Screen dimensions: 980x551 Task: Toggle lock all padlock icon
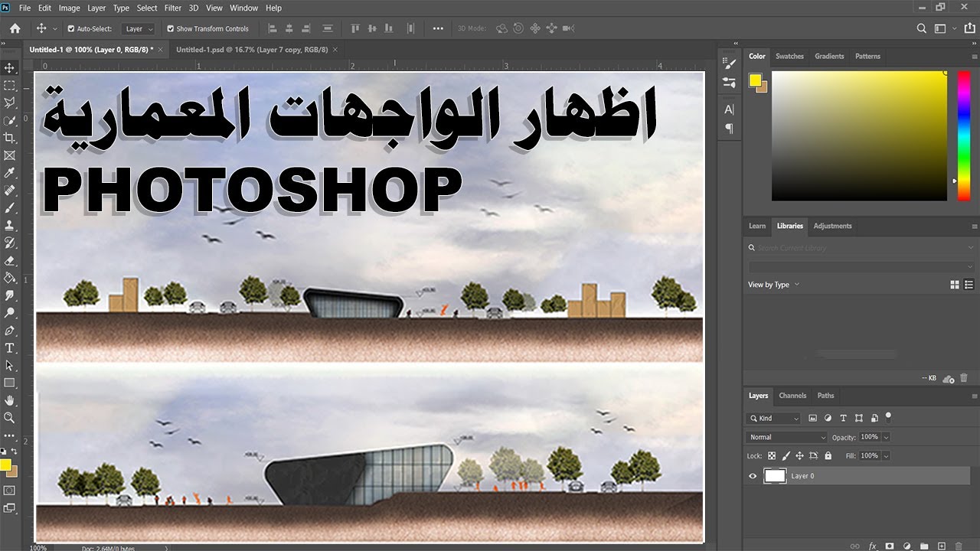click(828, 456)
